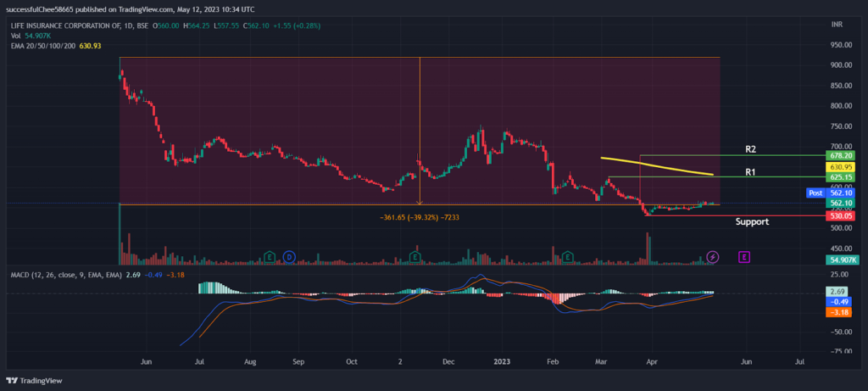Click the -75.00 MACD axis label
This screenshot has width=868, height=391.
tap(840, 351)
